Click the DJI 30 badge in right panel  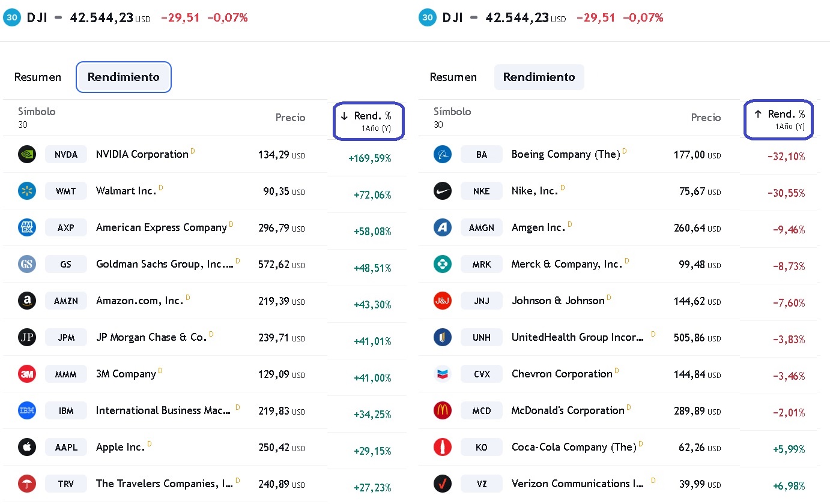(x=428, y=17)
